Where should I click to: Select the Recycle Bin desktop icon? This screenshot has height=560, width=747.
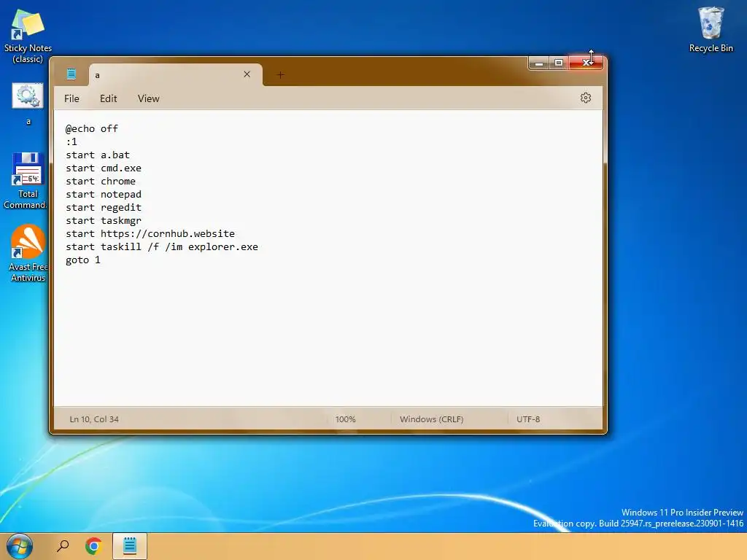click(x=711, y=29)
